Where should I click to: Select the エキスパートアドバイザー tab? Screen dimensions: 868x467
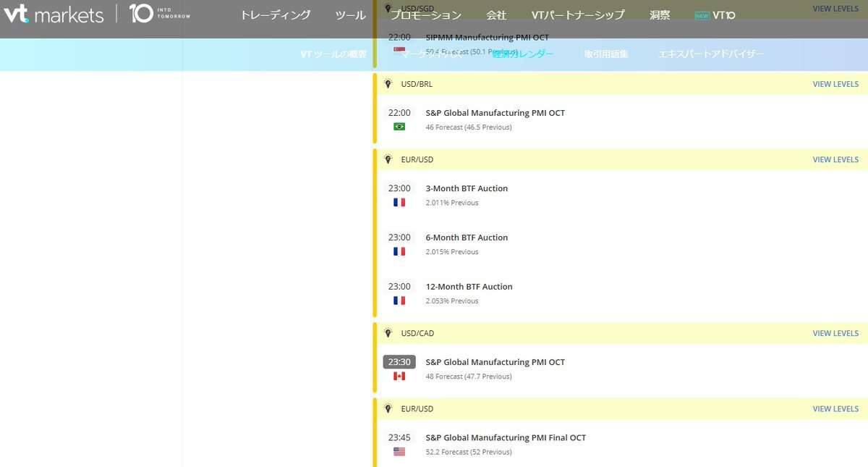[710, 54]
